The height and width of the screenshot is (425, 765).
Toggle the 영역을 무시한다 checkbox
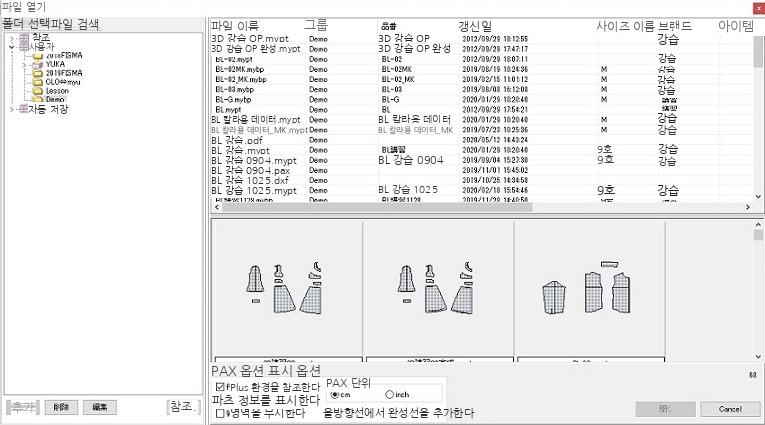coord(220,413)
